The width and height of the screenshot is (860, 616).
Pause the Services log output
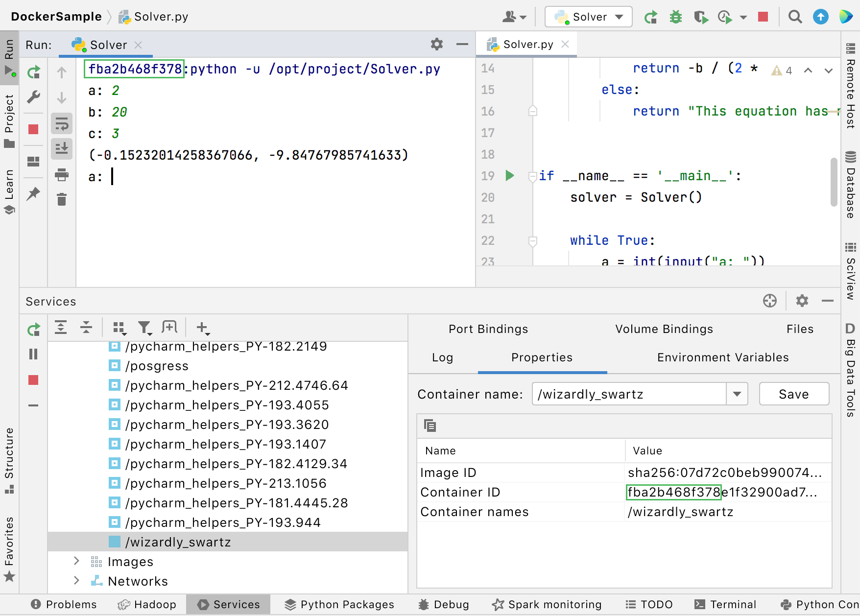click(x=33, y=354)
